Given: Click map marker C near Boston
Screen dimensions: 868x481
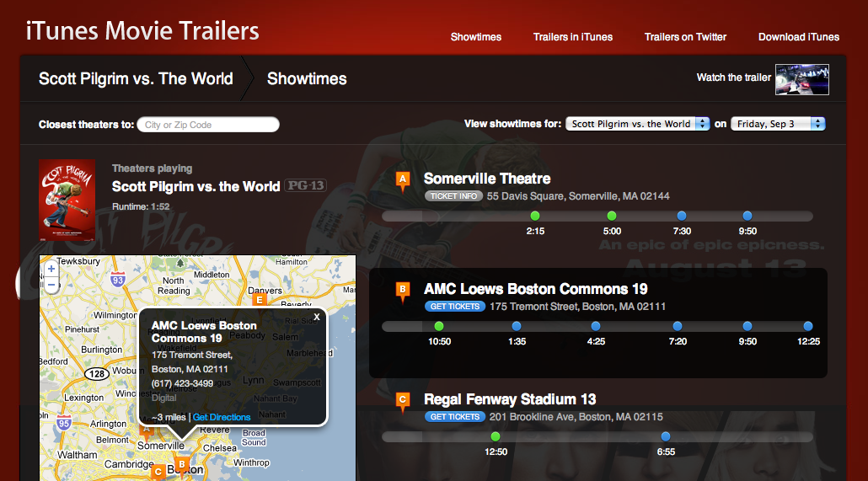Looking at the screenshot, I should click(158, 472).
